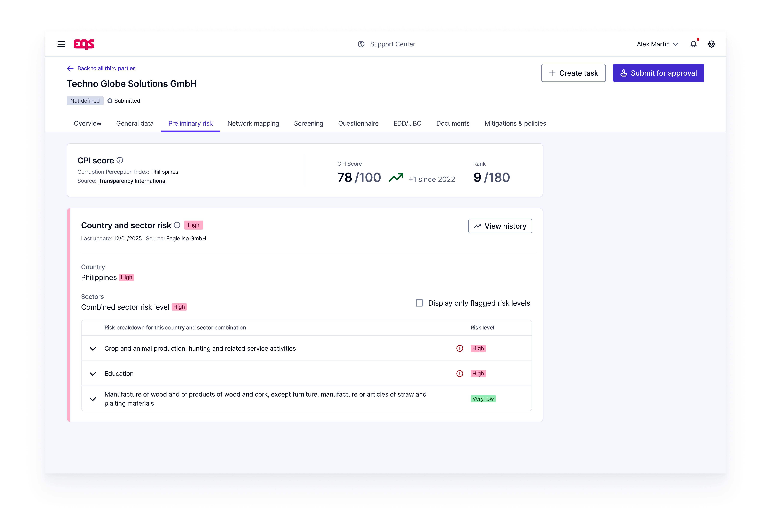The image size is (771, 532).
Task: Click High badge next to Philippines
Action: click(x=126, y=277)
